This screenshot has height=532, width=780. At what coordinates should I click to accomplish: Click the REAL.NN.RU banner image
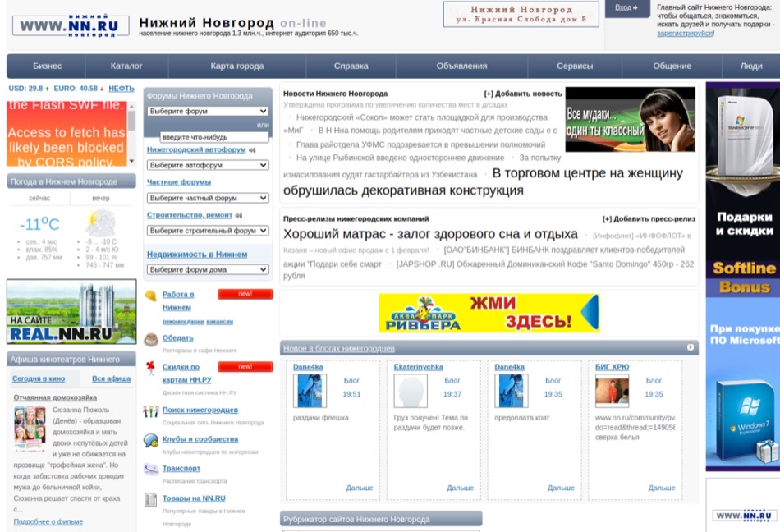point(71,312)
